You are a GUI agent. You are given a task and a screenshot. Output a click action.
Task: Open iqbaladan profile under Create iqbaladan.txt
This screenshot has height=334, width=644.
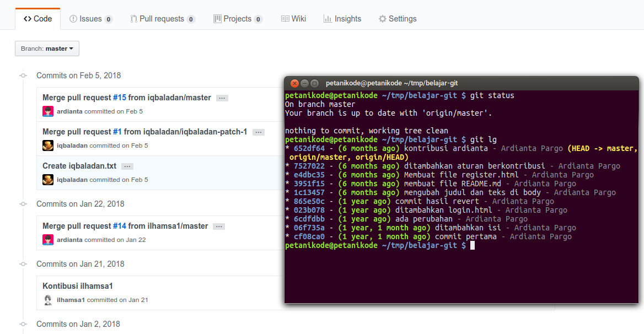pyautogui.click(x=72, y=180)
